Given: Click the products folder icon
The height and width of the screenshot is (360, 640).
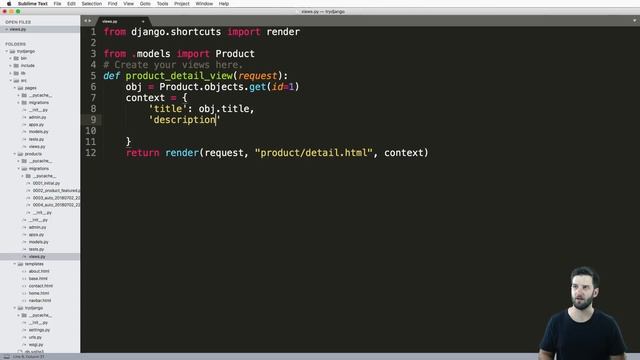Looking at the screenshot, I should [x=20, y=154].
